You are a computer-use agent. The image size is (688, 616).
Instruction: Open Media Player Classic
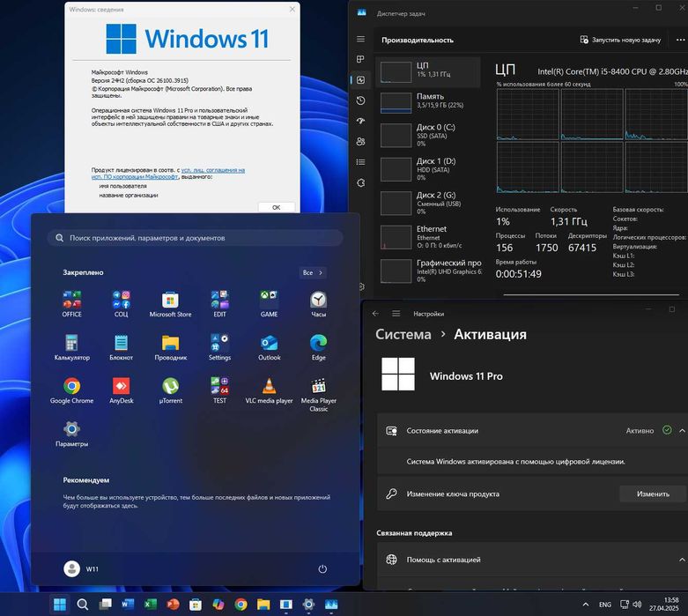tap(319, 394)
